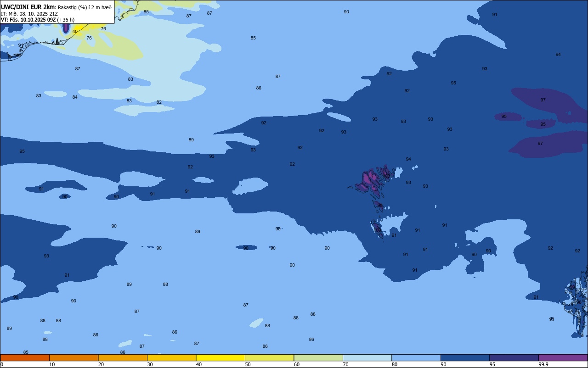Click the pale blue 70–80 legend swatch
This screenshot has width=588, height=368.
click(367, 357)
